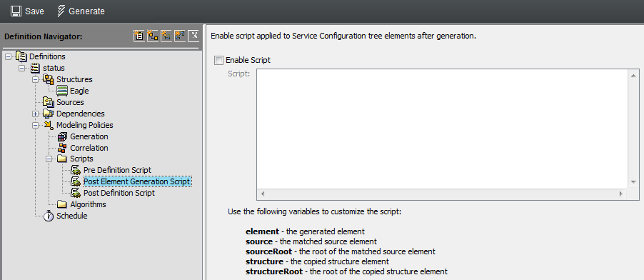Click the Generation cube icon
644x280 pixels.
[x=62, y=136]
